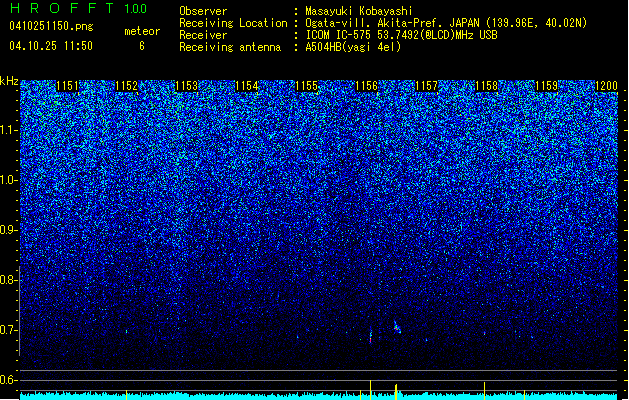
Task: Click the date stamp 04.10.25 11:50
Action: tap(51, 46)
